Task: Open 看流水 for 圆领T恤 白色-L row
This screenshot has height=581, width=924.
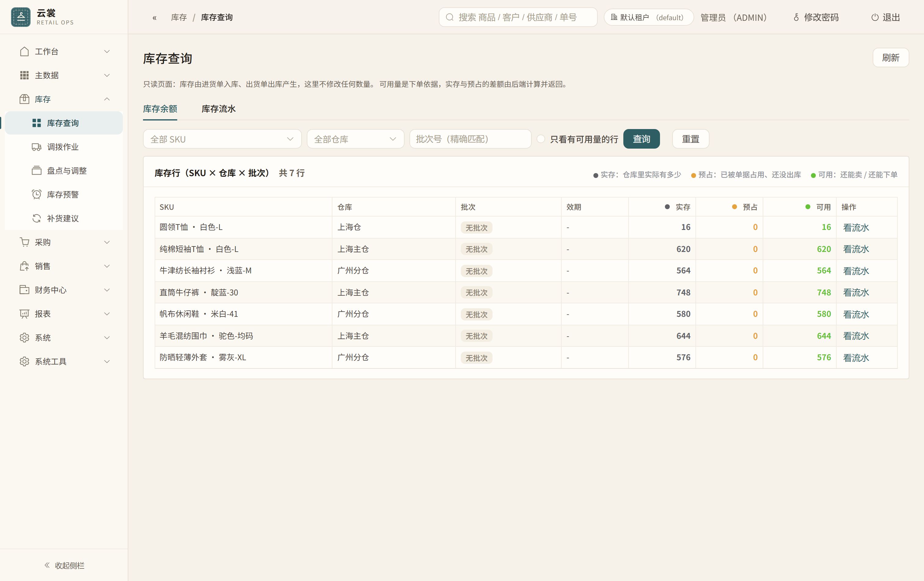Action: point(856,228)
